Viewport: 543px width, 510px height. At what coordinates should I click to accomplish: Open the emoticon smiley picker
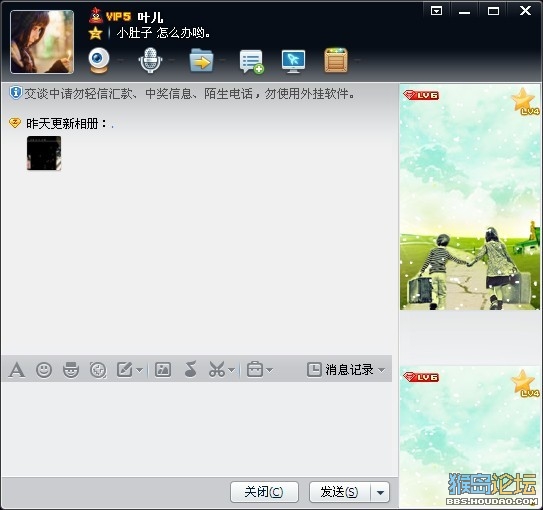(x=44, y=370)
